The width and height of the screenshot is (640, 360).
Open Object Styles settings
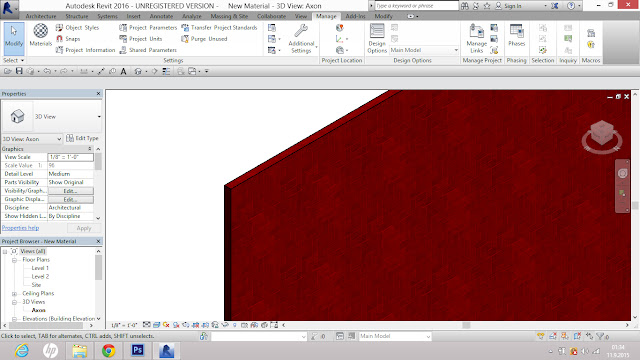[77, 28]
